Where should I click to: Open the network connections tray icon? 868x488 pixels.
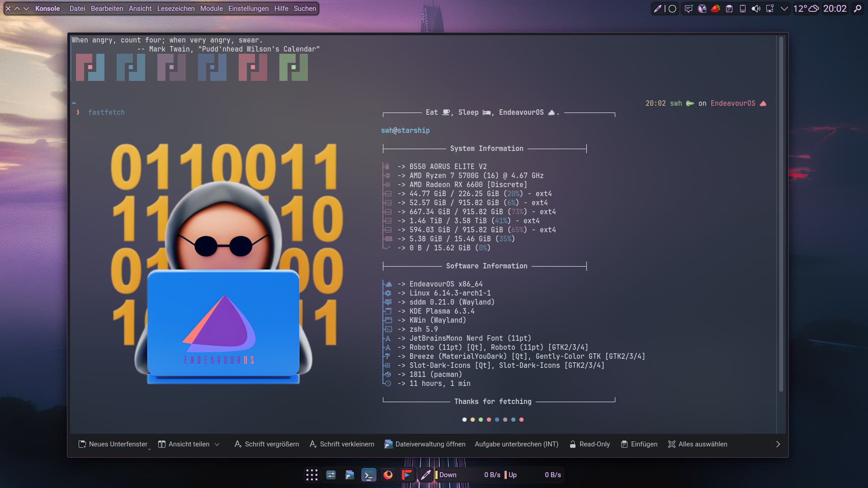tap(770, 9)
